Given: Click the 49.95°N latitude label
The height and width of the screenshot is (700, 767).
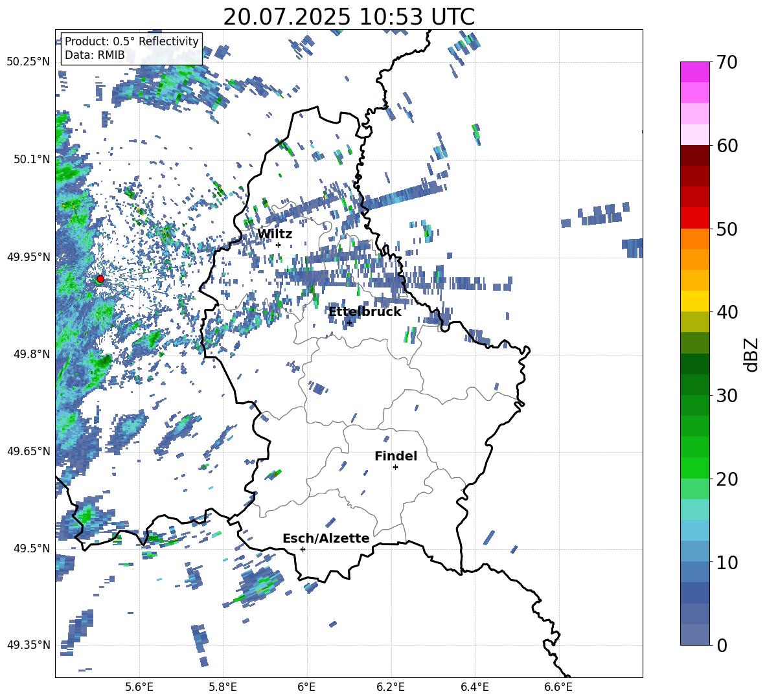Looking at the screenshot, I should point(28,256).
